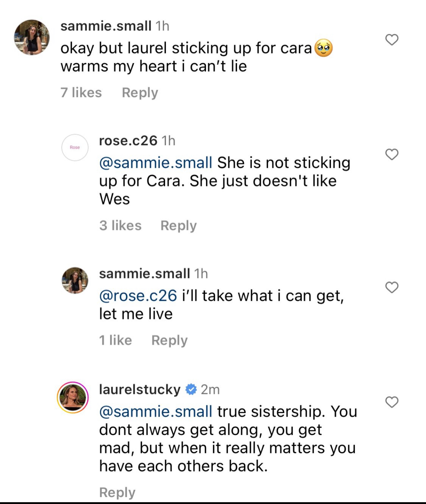Open laurelstucky's verified badge
426x504 pixels.
pyautogui.click(x=191, y=390)
